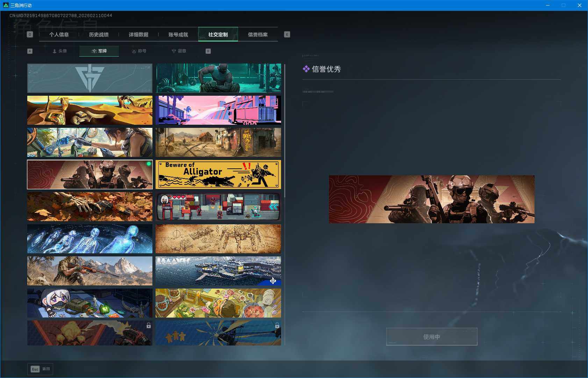The height and width of the screenshot is (378, 588).
Task: Switch to the 历史战绩 tab
Action: tap(99, 35)
